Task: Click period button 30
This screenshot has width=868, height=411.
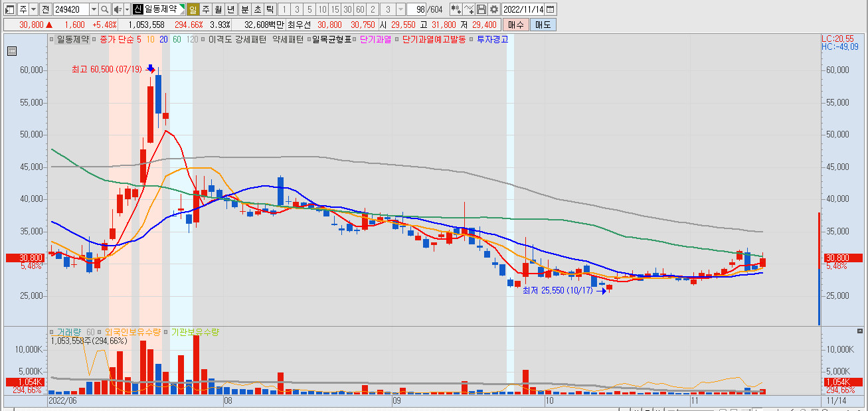Action: (x=347, y=9)
